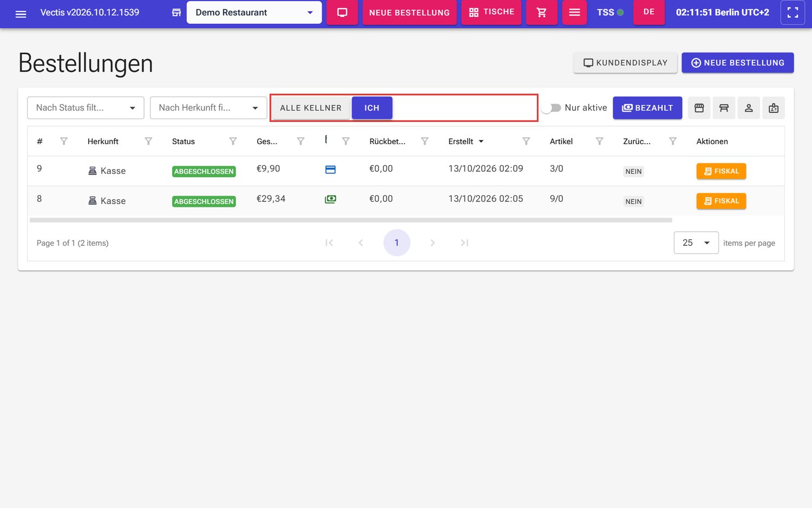812x508 pixels.
Task: Open the Zurüc... column filter
Action: tap(672, 141)
